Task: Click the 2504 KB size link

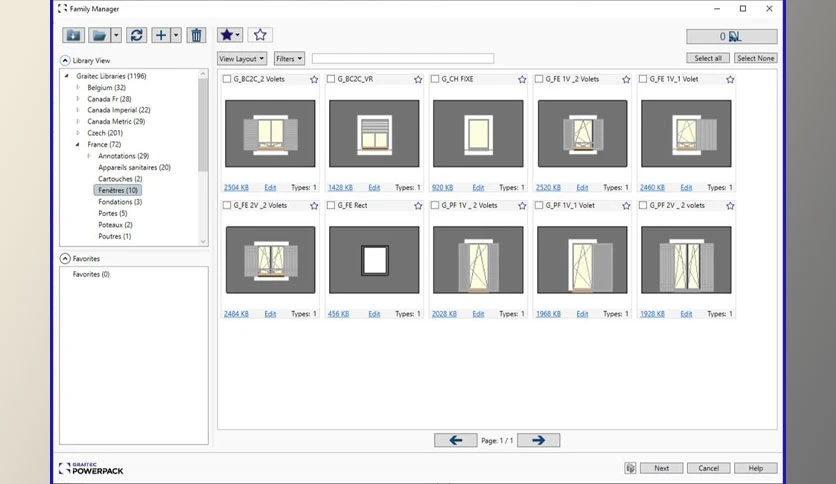Action: click(x=236, y=188)
